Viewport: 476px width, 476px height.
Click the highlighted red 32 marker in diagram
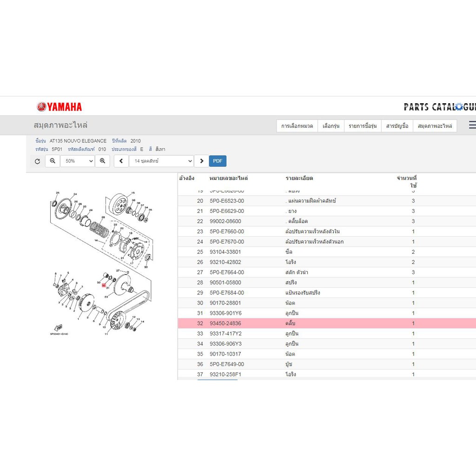tap(104, 285)
